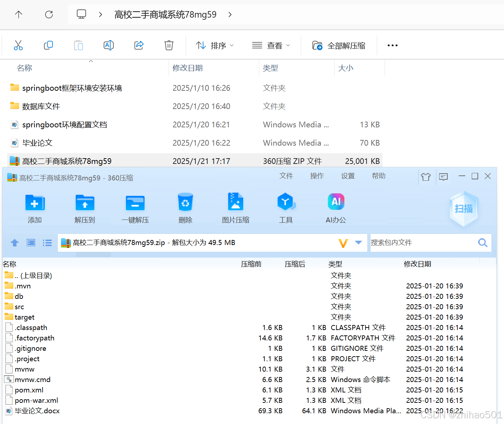Go up one level with the Explorer up arrow
504x424 pixels.
19,14
